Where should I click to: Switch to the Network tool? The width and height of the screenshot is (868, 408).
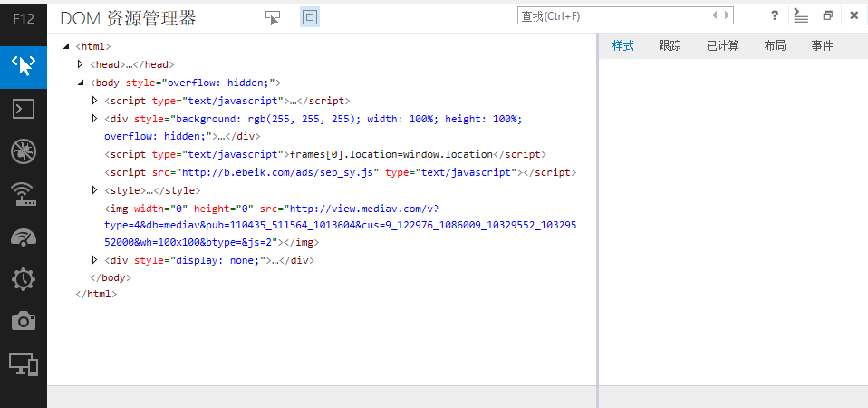pyautogui.click(x=24, y=194)
